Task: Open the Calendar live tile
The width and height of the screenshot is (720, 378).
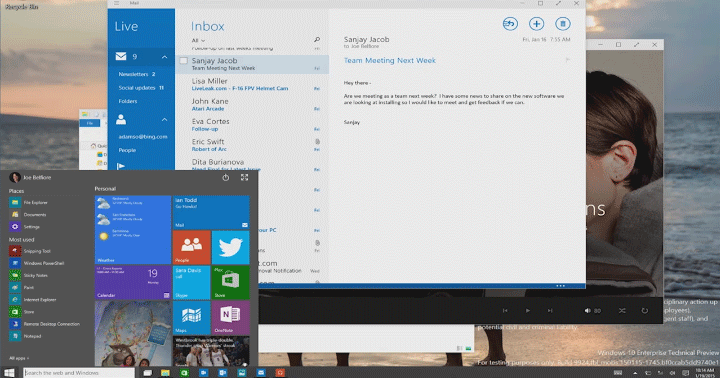Action: click(133, 282)
